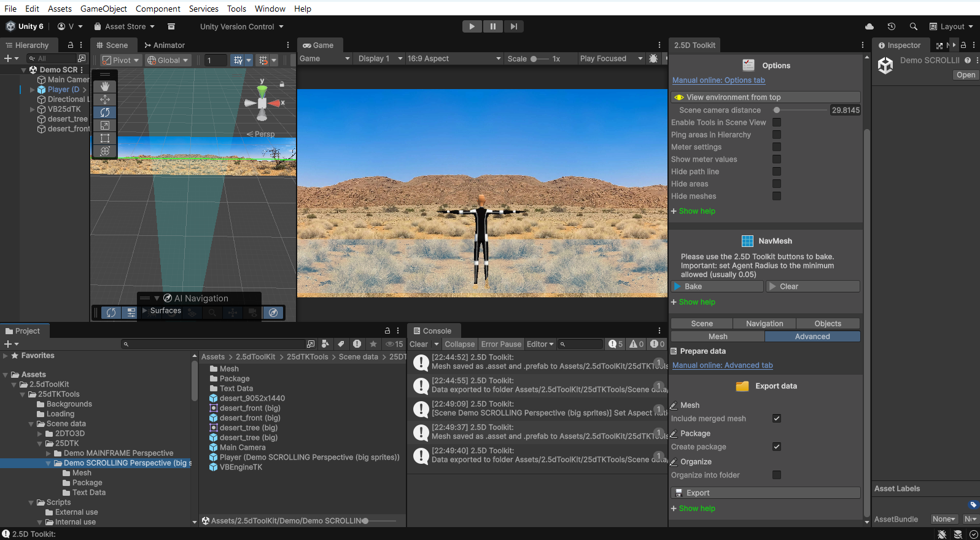Image resolution: width=980 pixels, height=540 pixels.
Task: Open the Layout dropdown
Action: 952,26
